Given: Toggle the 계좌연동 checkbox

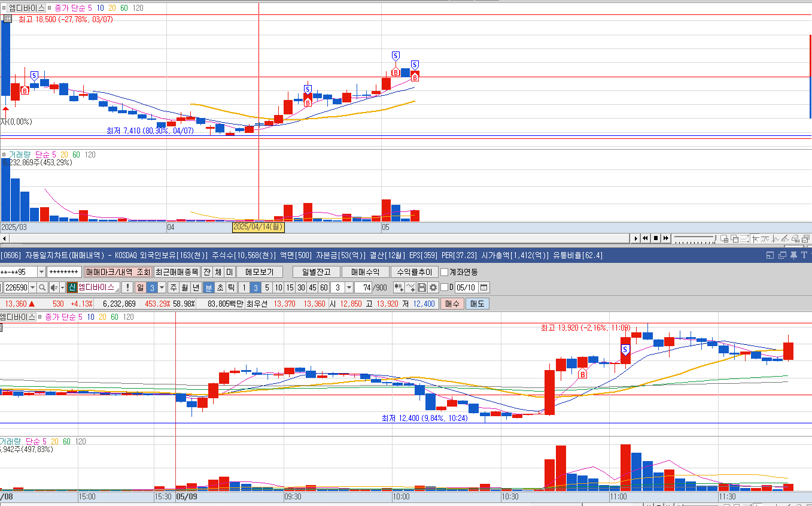Looking at the screenshot, I should tap(444, 272).
